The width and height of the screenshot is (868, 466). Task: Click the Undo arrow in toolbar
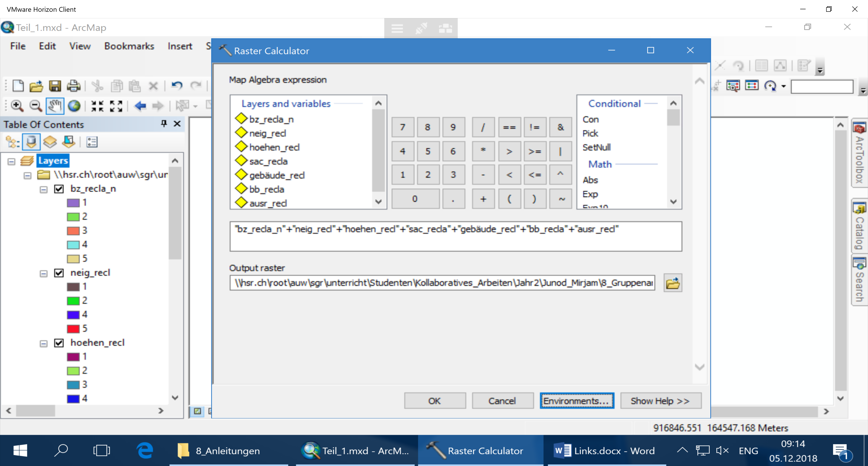[x=177, y=86]
